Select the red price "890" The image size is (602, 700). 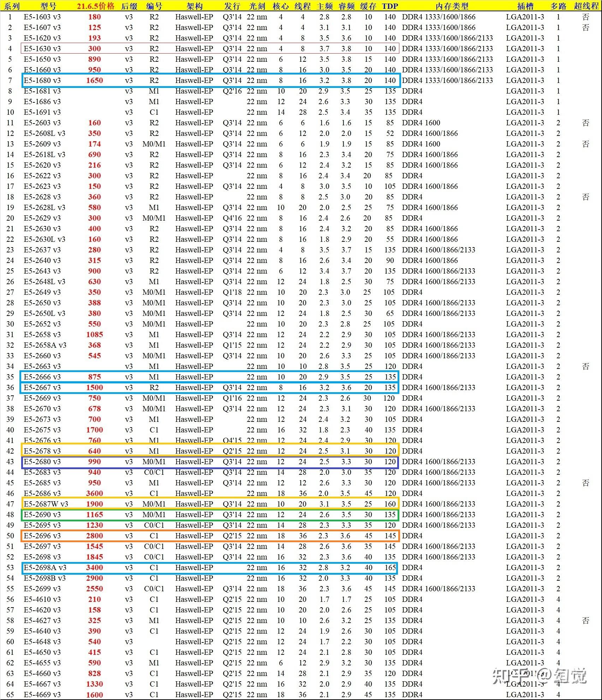tap(95, 59)
